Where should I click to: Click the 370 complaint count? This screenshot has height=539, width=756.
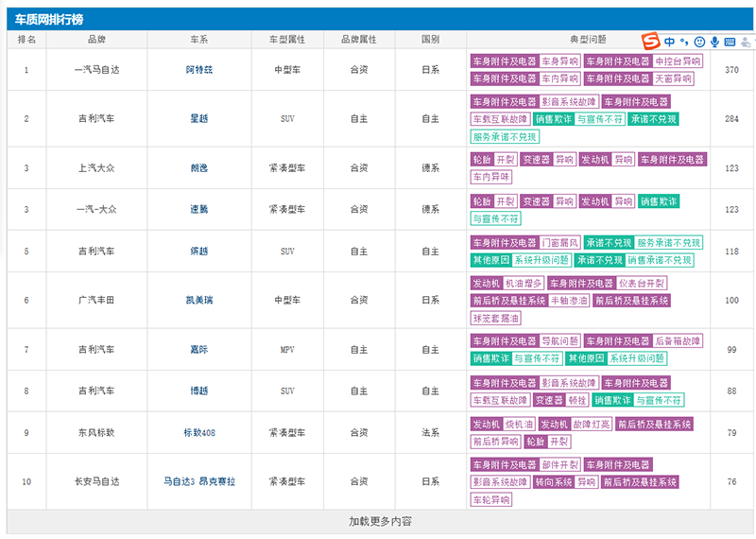pyautogui.click(x=731, y=70)
